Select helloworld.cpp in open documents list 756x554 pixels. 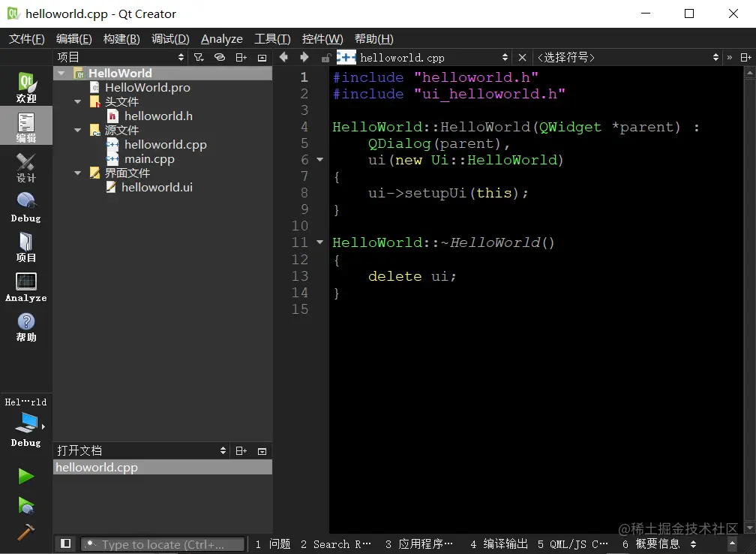(163, 467)
